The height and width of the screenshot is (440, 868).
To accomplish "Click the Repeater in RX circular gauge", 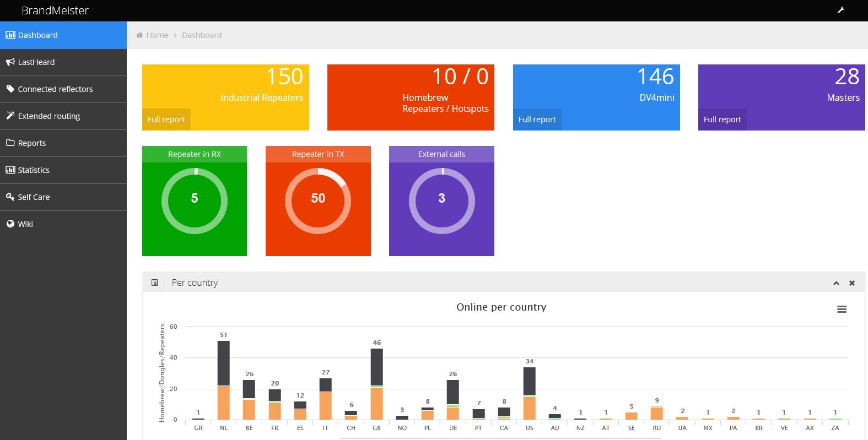I will (x=195, y=201).
